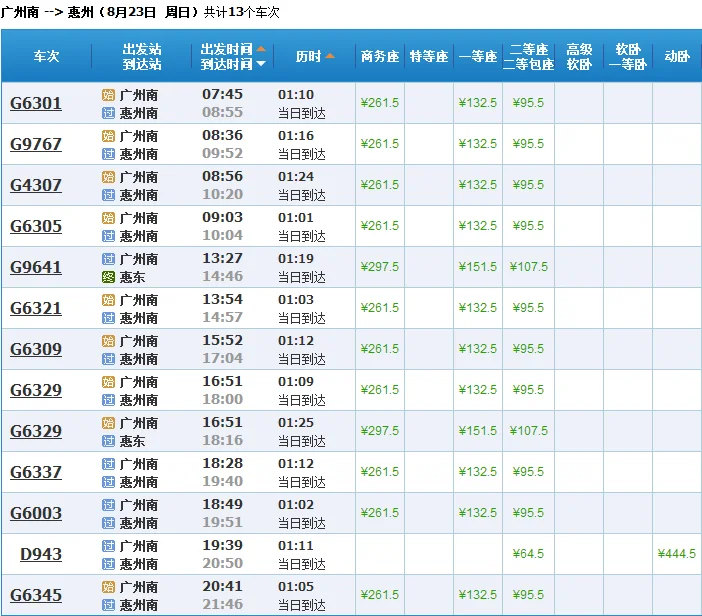This screenshot has height=616, width=702.
Task: Open train G9641 details link
Action: click(36, 267)
